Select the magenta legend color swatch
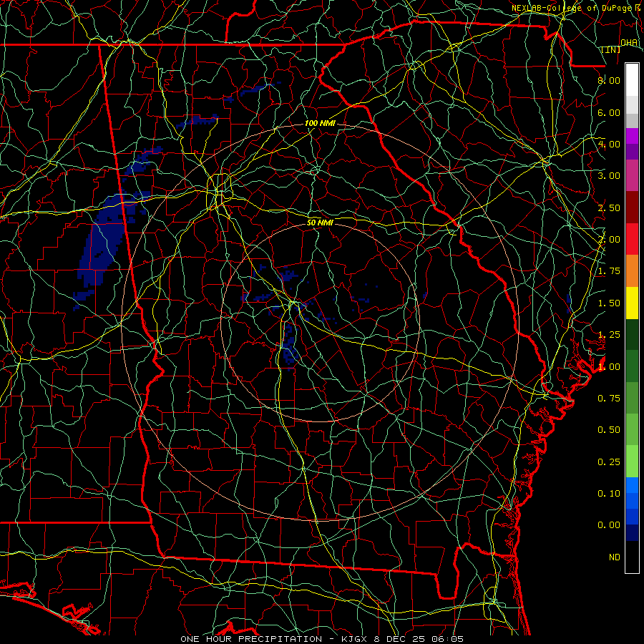644x644 pixels. 632,136
